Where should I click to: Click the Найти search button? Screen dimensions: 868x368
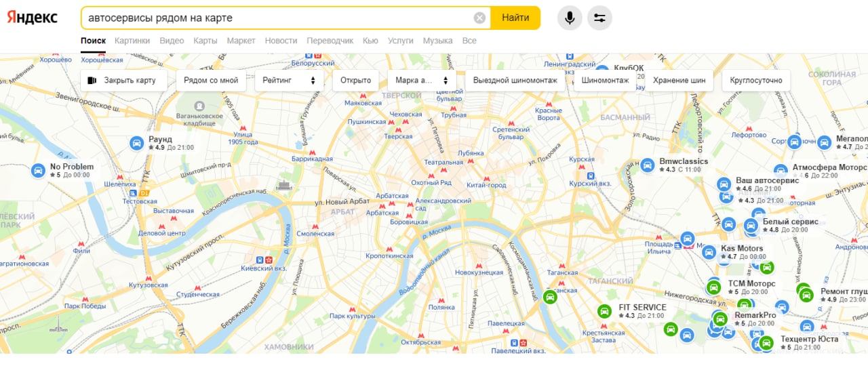click(515, 18)
